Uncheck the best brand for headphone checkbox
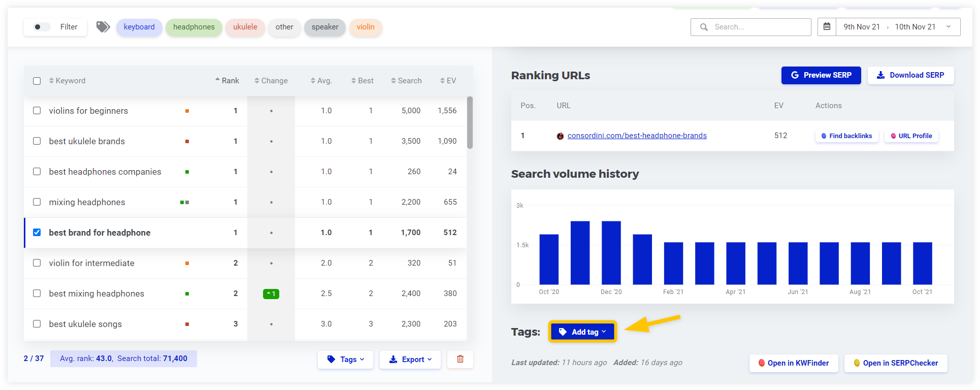The image size is (980, 390). tap(37, 233)
